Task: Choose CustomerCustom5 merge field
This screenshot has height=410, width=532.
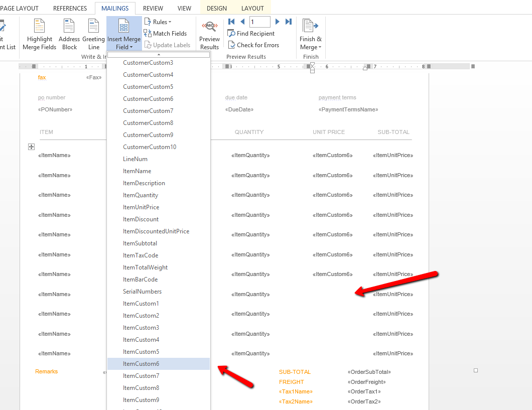Action: pos(159,87)
